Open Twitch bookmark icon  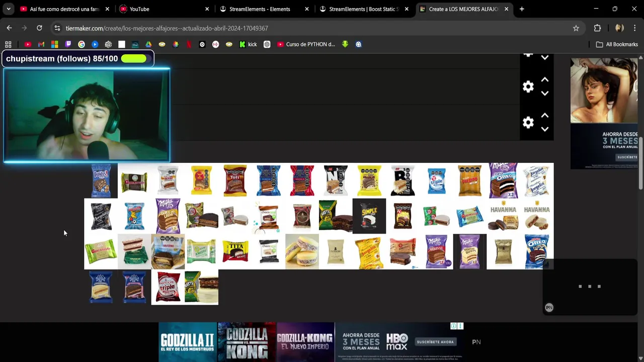(68, 44)
